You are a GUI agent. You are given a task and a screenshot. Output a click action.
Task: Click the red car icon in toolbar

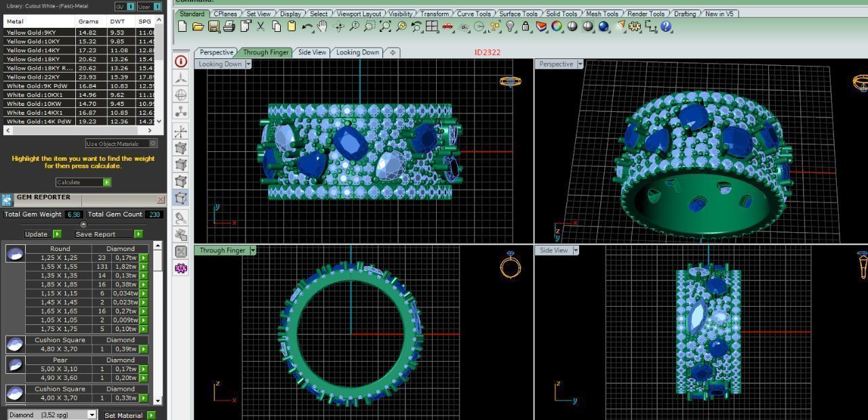[448, 26]
